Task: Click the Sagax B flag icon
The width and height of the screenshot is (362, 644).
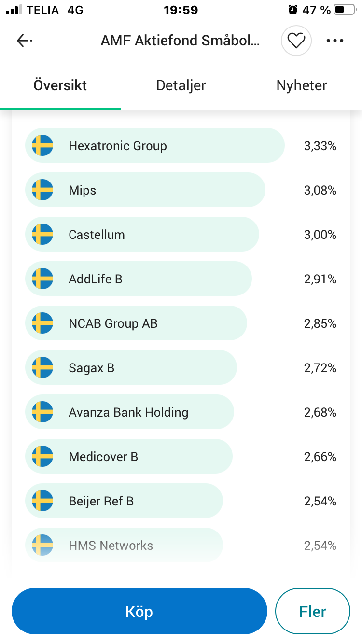Action: point(42,368)
